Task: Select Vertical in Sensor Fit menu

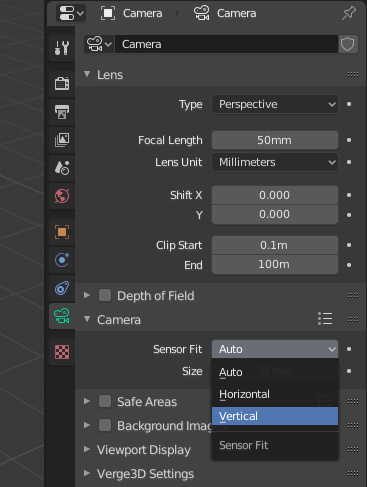Action: (275, 416)
